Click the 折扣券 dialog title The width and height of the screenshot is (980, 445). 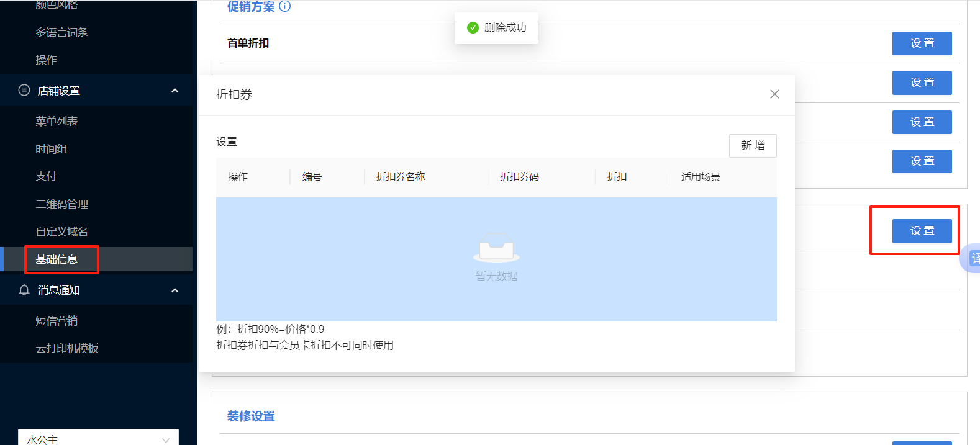pyautogui.click(x=234, y=94)
